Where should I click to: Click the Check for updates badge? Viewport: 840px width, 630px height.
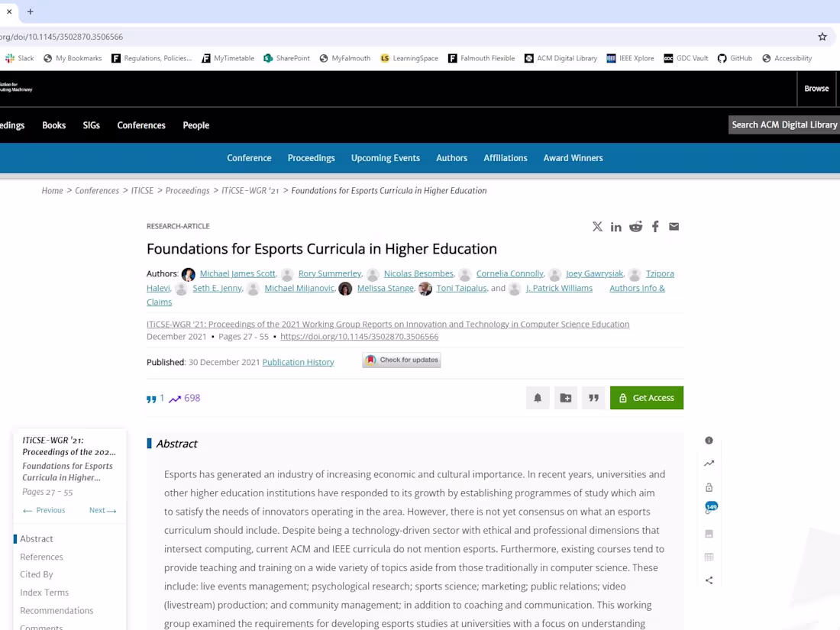401,360
